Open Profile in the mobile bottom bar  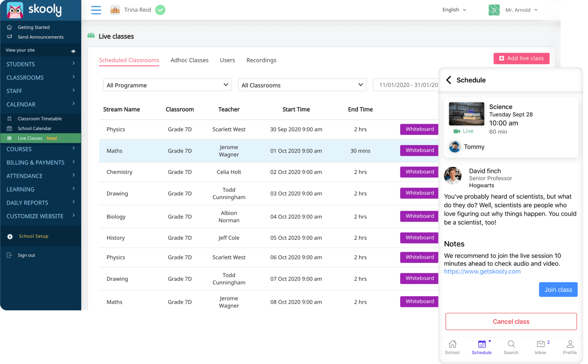pyautogui.click(x=570, y=347)
